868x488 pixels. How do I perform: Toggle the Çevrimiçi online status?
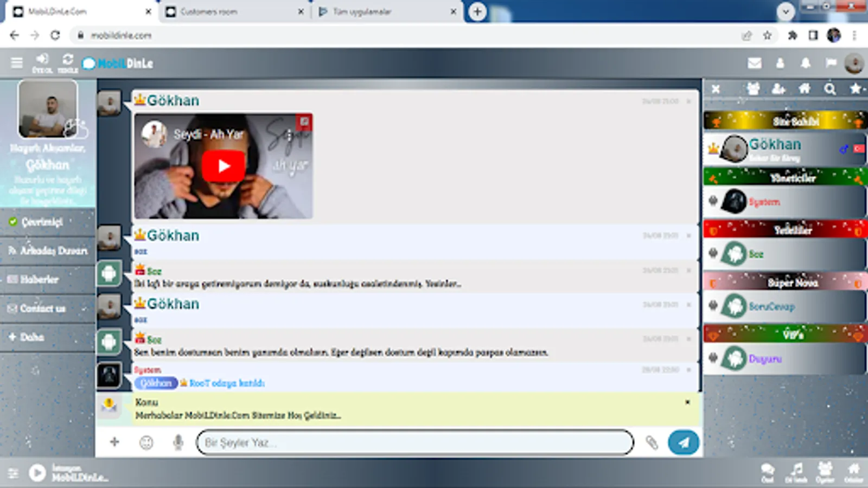click(42, 222)
